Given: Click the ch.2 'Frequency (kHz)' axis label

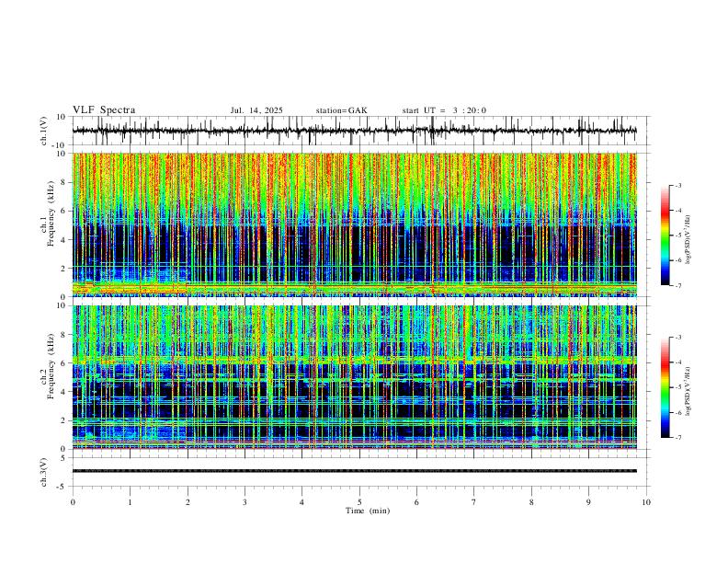Looking at the screenshot, I should (51, 366).
